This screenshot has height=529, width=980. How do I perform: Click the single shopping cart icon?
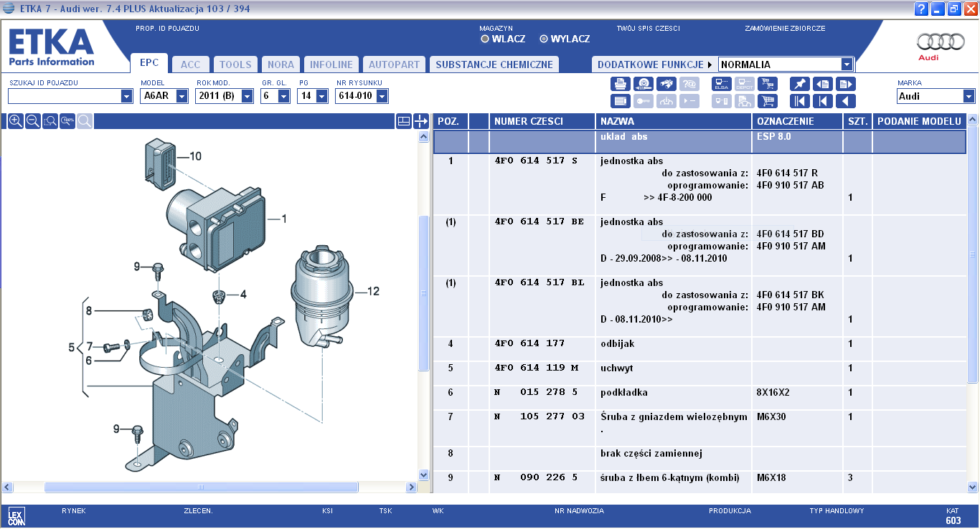coord(768,101)
